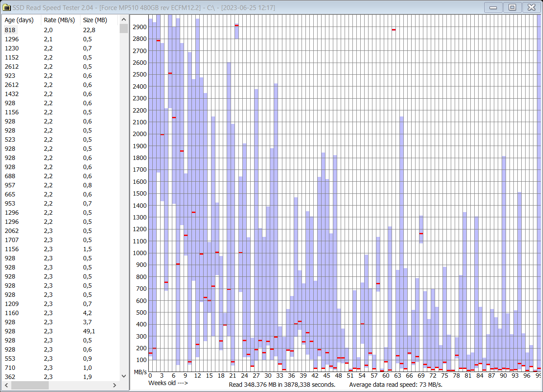Select the row with age 1707 days
Image resolution: width=543 pixels, height=392 pixels.
pyautogui.click(x=61, y=240)
